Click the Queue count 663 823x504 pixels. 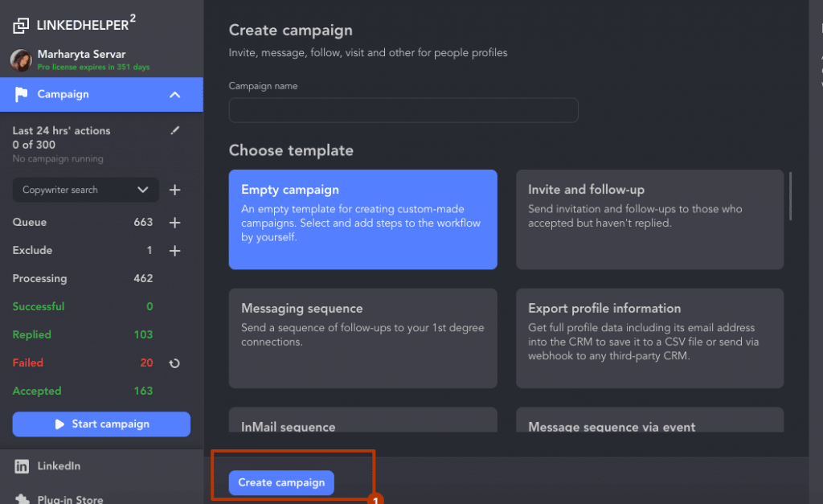point(143,222)
